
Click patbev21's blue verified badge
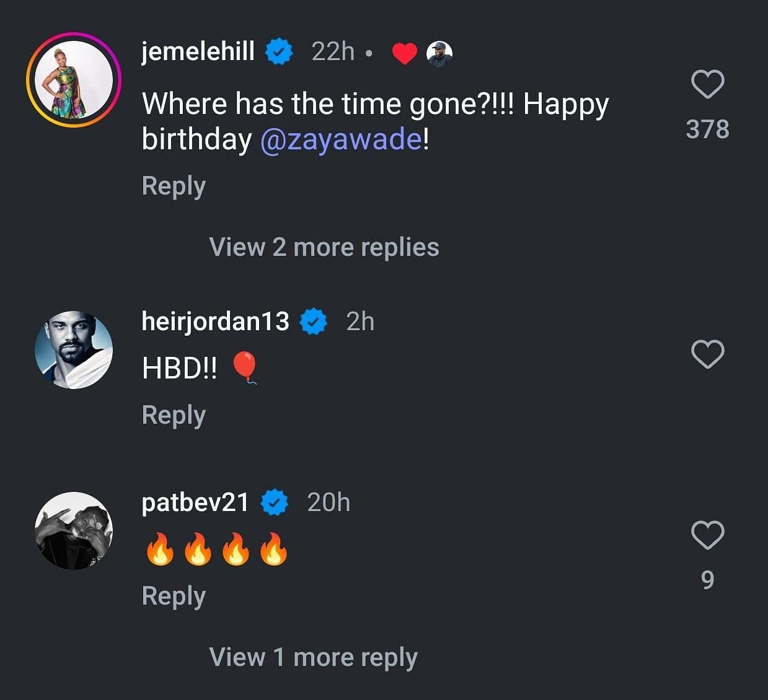point(275,502)
